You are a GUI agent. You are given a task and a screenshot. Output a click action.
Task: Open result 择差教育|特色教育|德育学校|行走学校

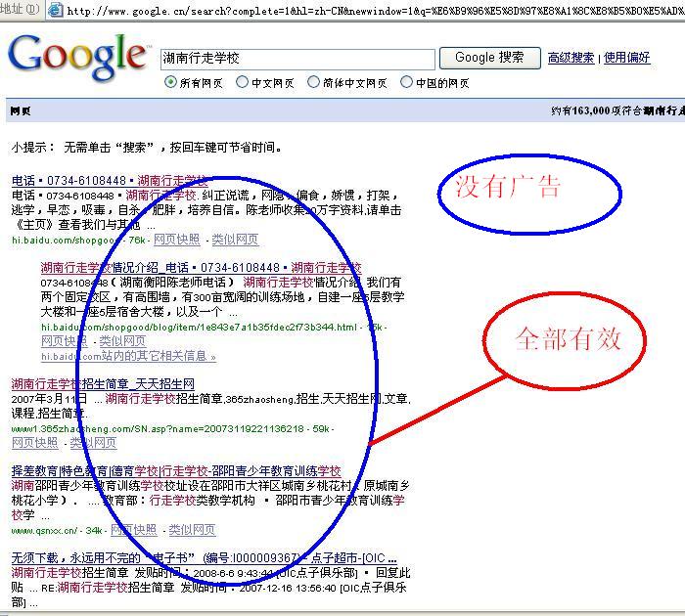click(x=176, y=470)
